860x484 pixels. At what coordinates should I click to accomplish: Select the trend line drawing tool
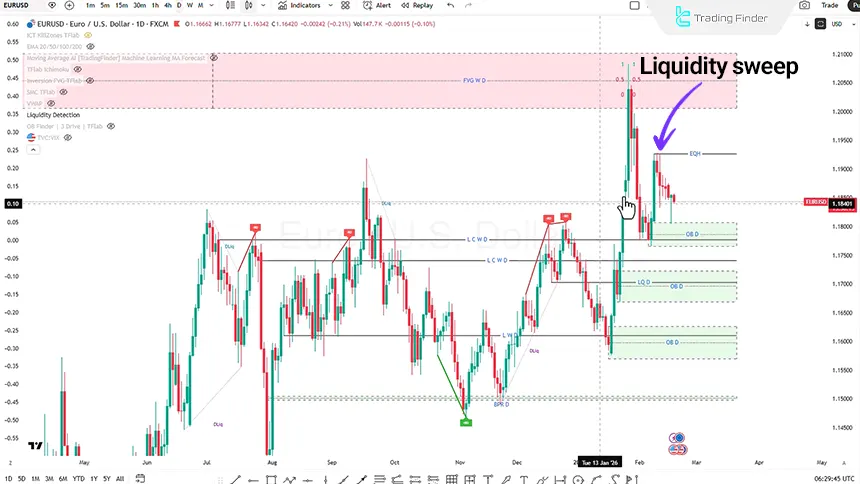[x=235, y=480]
